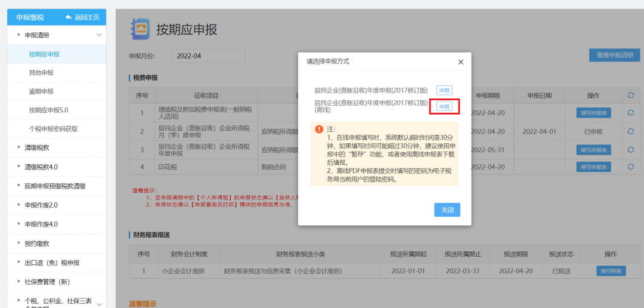Refresh the 印花税 row
The image size is (644, 308).
[631, 167]
